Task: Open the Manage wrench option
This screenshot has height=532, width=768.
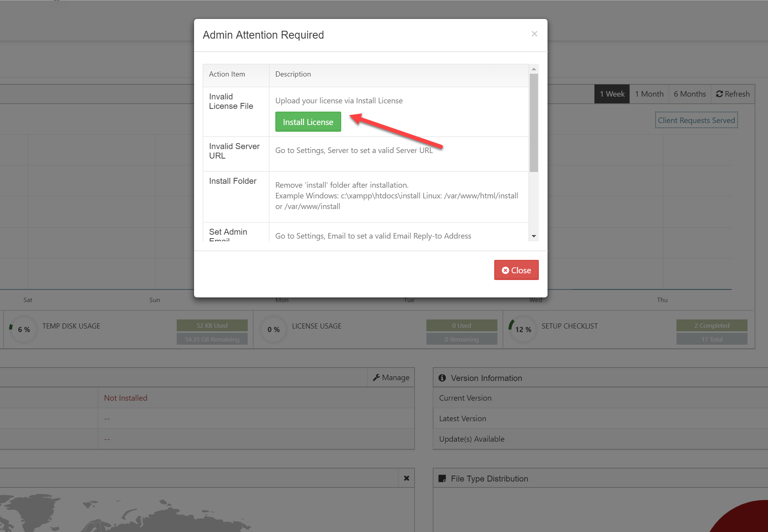Action: 391,377
